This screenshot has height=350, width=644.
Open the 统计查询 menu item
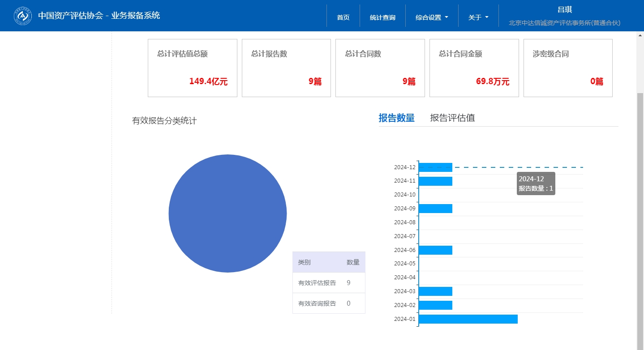(382, 17)
